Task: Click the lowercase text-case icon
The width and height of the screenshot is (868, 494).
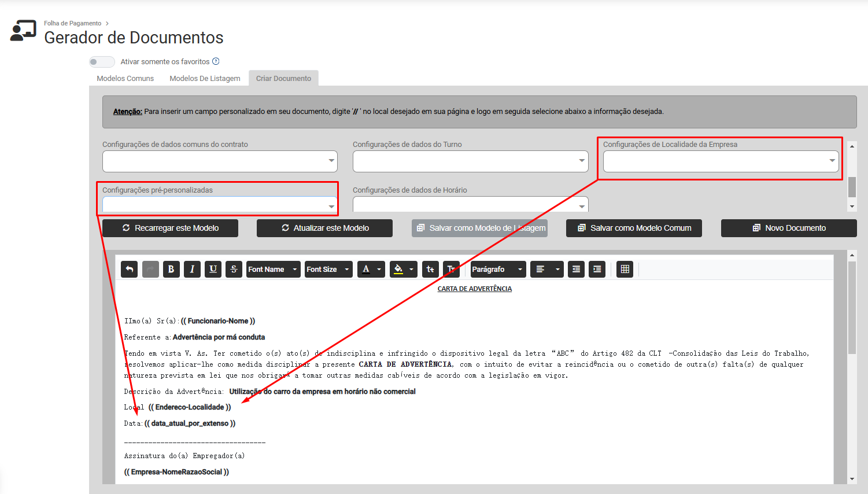Action: 430,269
